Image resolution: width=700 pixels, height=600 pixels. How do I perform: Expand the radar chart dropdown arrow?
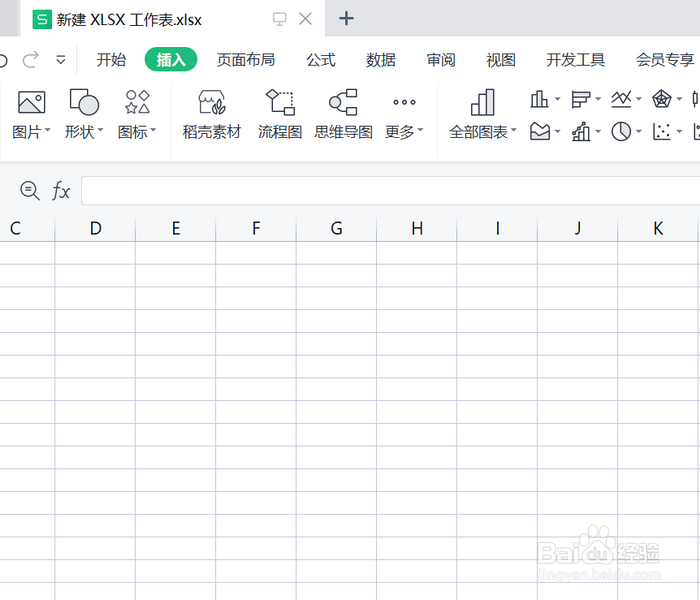click(x=679, y=99)
